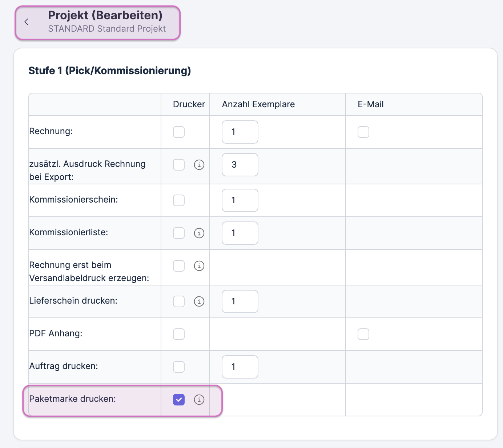This screenshot has height=448, width=503.
Task: Select Anzahl Exemplare field for Auftrag drucken
Action: 240,367
